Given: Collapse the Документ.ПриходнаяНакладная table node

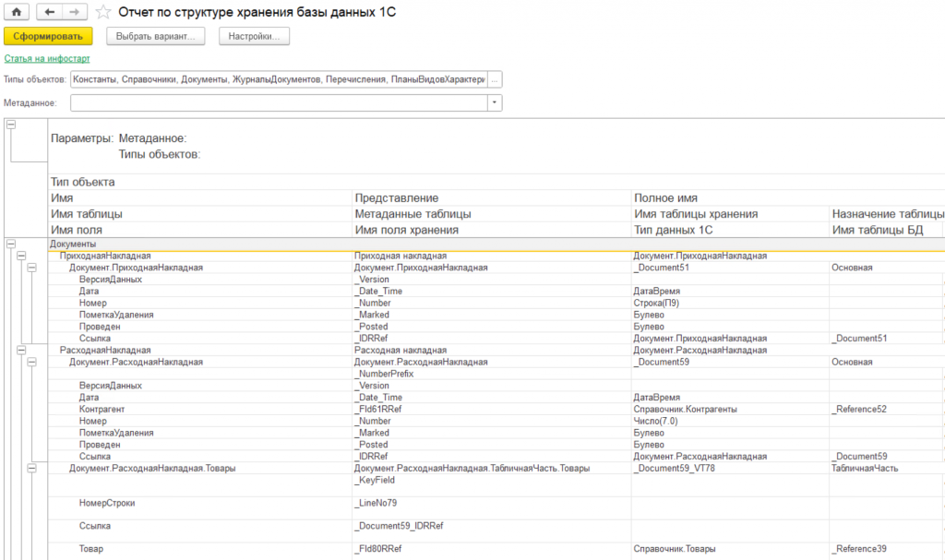Looking at the screenshot, I should tap(32, 268).
